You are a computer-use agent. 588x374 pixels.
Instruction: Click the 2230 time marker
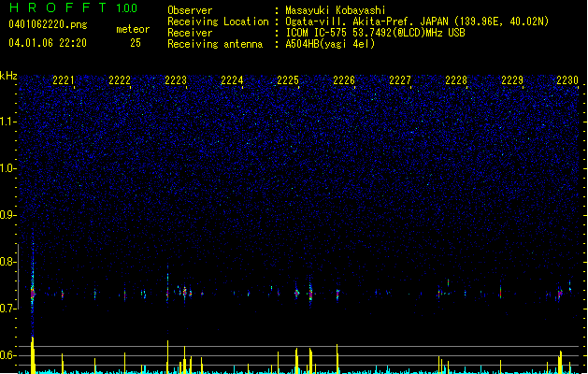click(567, 79)
